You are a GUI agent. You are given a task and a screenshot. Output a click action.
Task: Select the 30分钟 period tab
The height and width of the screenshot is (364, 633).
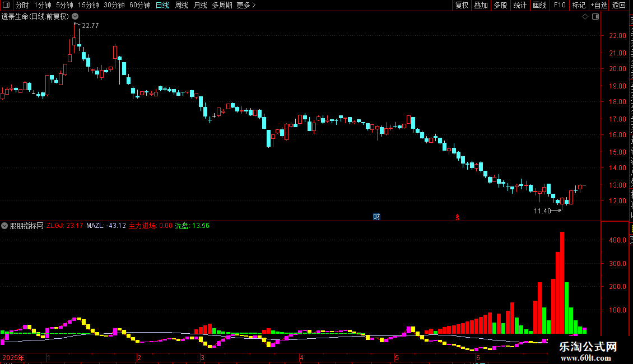pyautogui.click(x=114, y=5)
